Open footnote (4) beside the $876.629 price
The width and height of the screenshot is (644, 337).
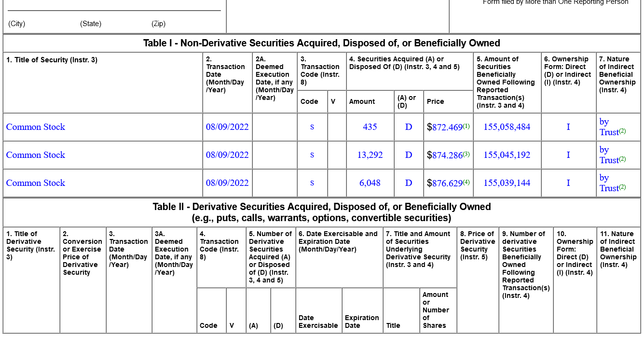pyautogui.click(x=466, y=182)
